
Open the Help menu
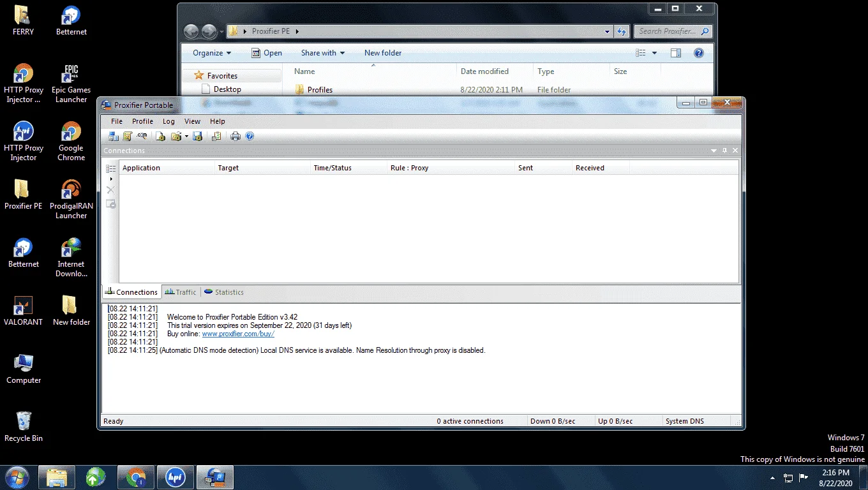(218, 121)
